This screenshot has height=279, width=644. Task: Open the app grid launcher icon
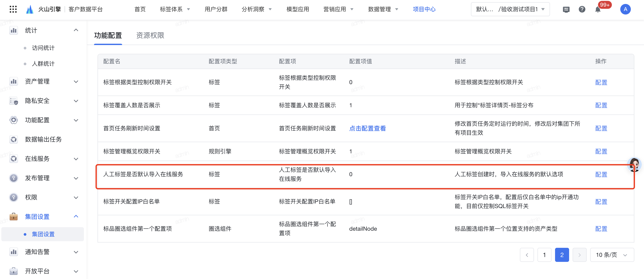point(13,9)
